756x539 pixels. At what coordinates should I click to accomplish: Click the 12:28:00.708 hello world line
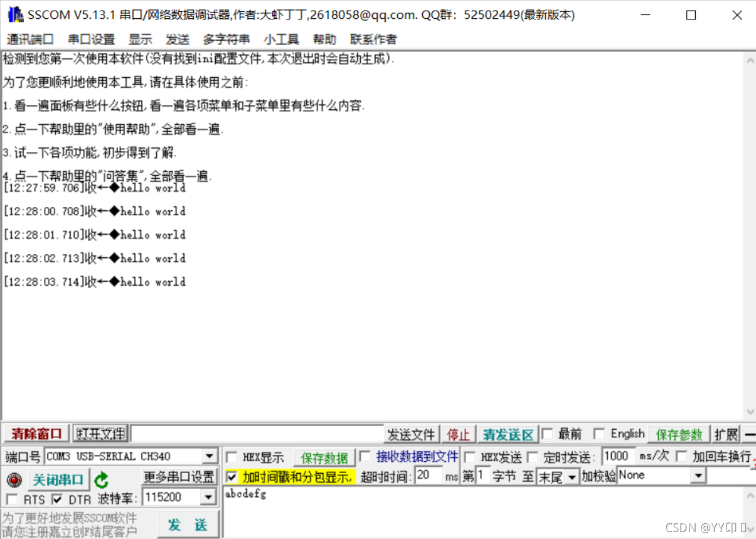coord(95,211)
